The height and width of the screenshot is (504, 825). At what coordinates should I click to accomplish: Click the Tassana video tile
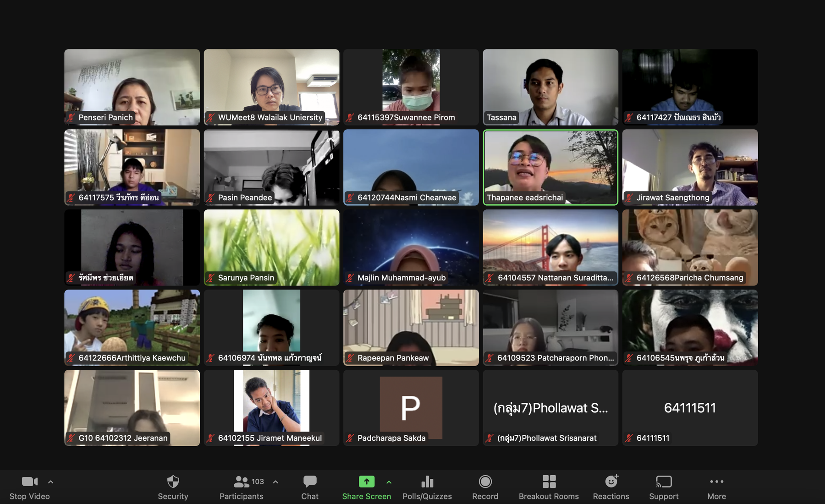coord(550,87)
